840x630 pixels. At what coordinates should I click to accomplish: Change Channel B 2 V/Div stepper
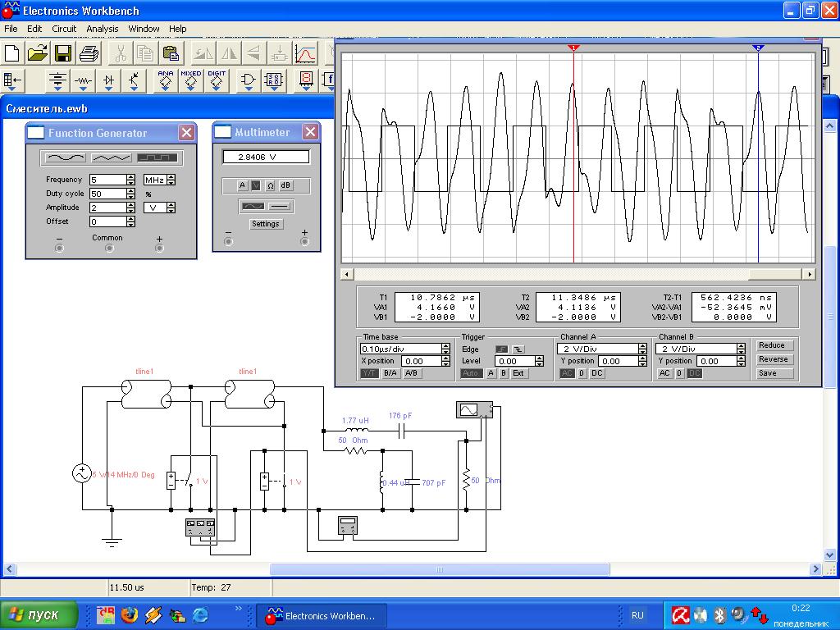point(741,349)
